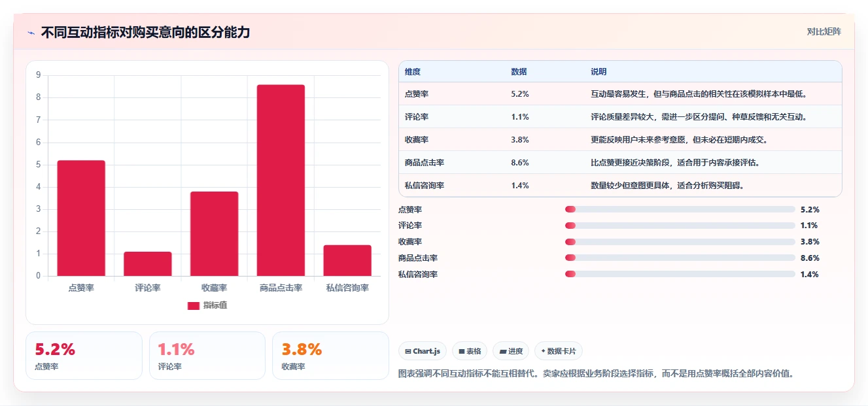
Task: Open the 3.8% 收藏率 stat card
Action: 330,356
